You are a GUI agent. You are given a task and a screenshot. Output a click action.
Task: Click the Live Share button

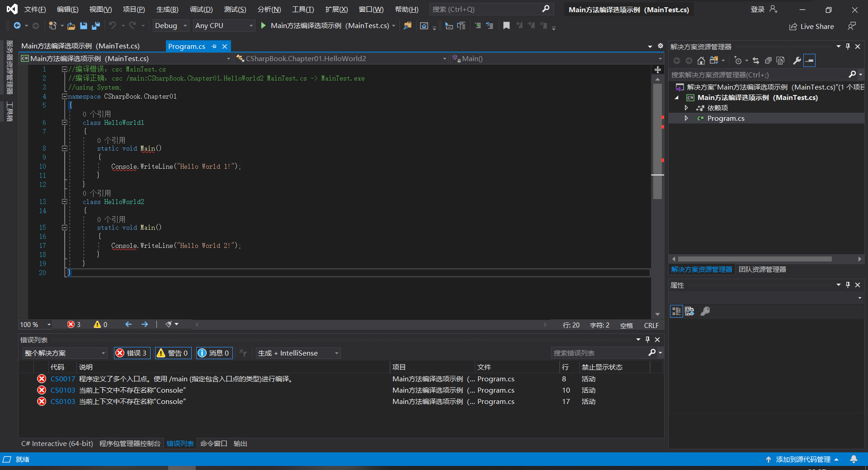[811, 26]
